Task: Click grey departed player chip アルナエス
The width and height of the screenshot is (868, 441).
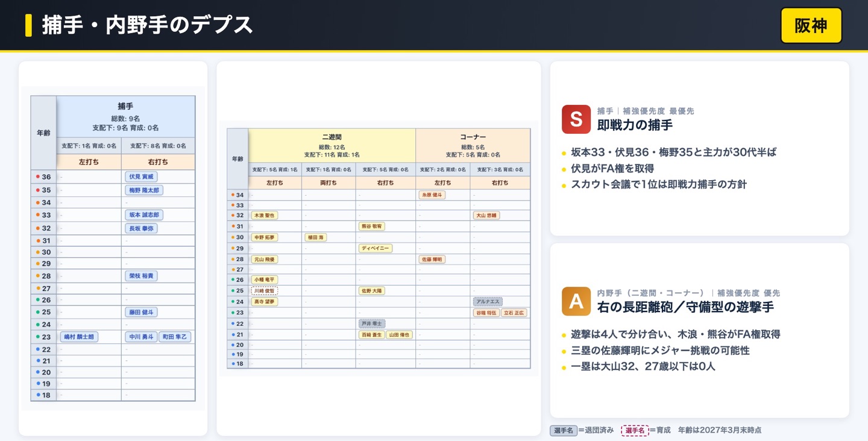Action: 488,301
